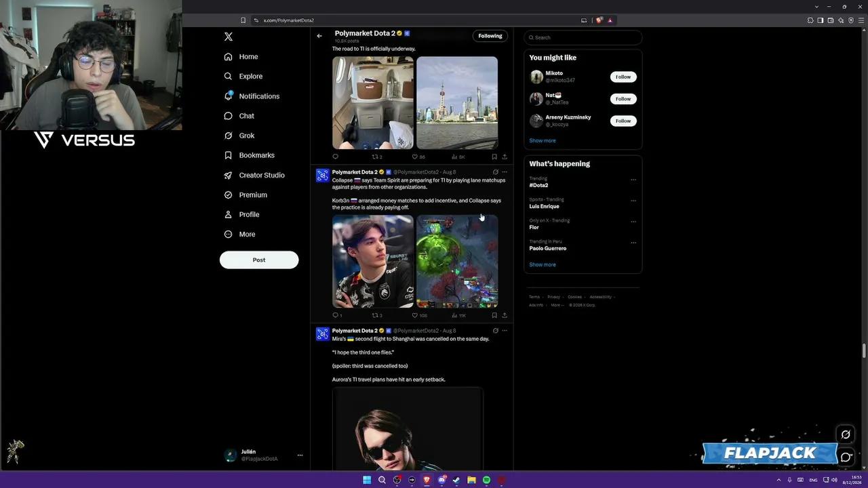Follow Mikoto

623,77
